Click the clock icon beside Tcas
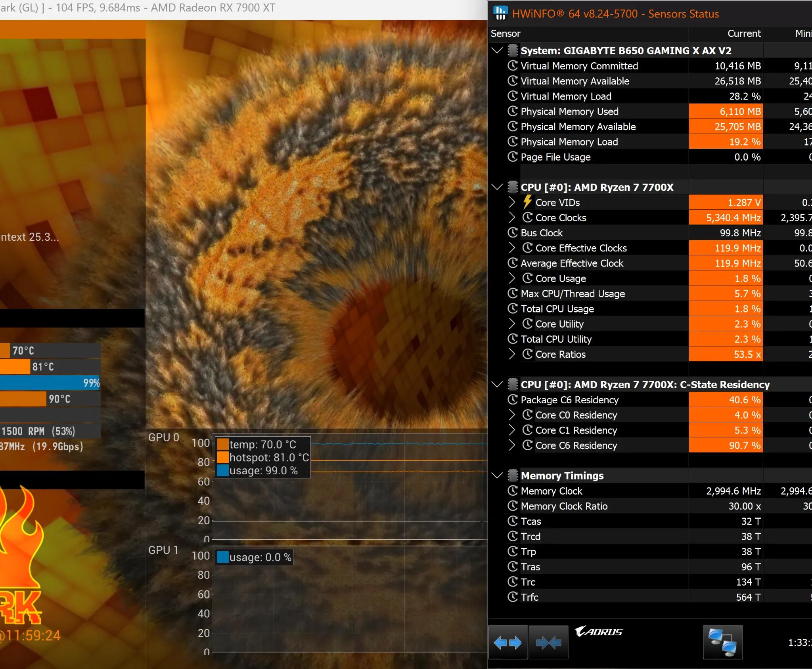The height and width of the screenshot is (669, 812). coord(513,521)
